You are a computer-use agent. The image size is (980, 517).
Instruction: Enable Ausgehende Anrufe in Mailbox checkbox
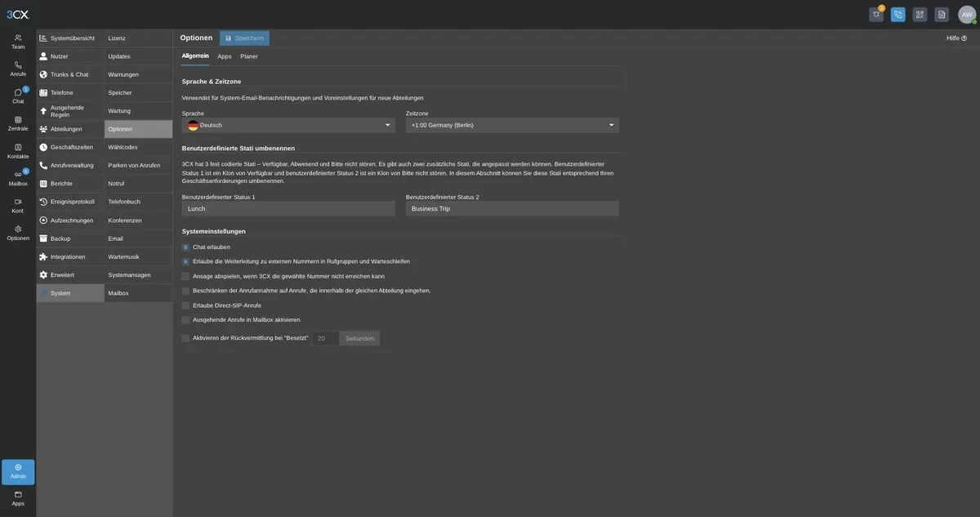point(185,320)
